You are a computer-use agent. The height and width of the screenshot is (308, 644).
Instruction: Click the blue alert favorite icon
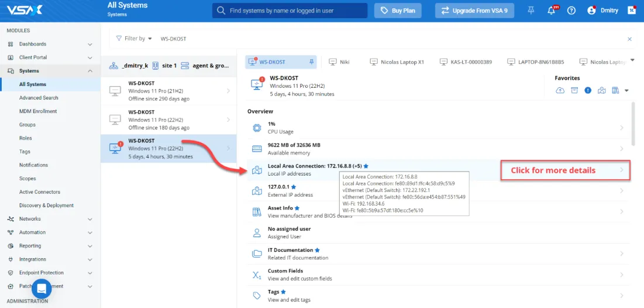pos(588,90)
